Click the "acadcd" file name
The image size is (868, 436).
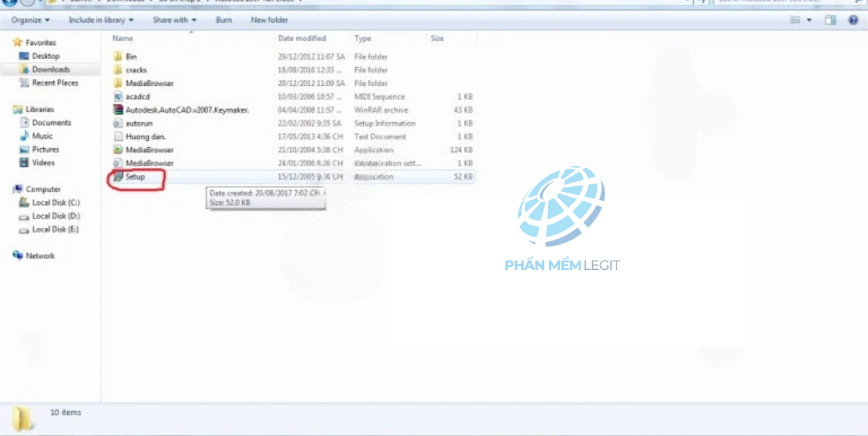point(138,96)
